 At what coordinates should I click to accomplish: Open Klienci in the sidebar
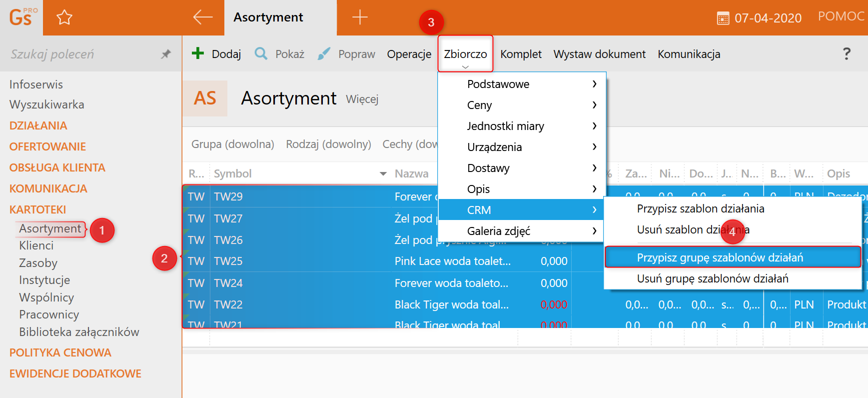pyautogui.click(x=36, y=245)
